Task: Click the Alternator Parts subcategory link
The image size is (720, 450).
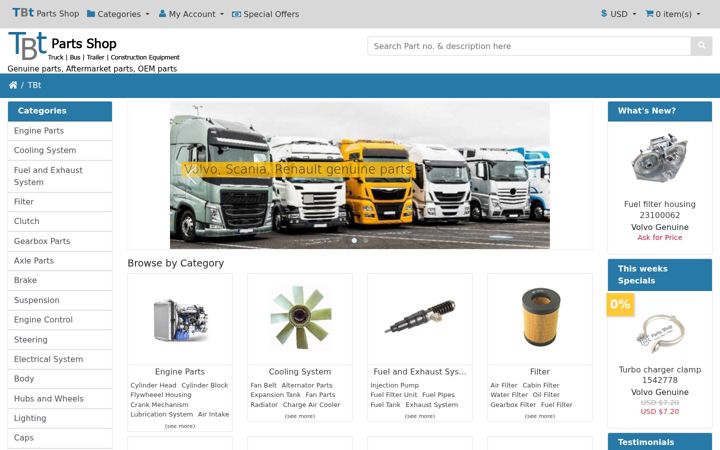Action: [307, 385]
